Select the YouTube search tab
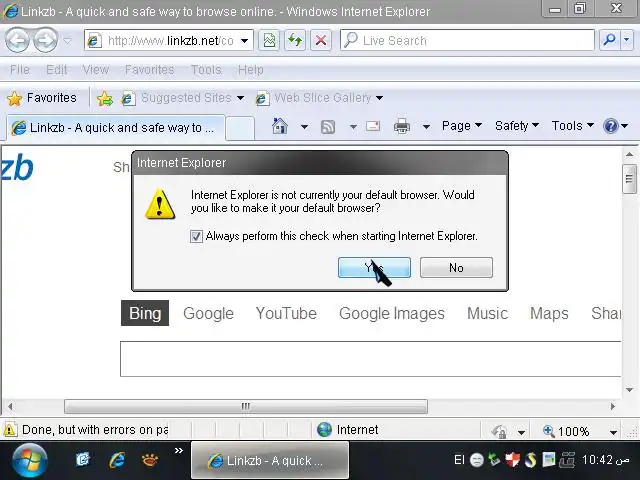Image resolution: width=640 pixels, height=480 pixels. pos(286,313)
